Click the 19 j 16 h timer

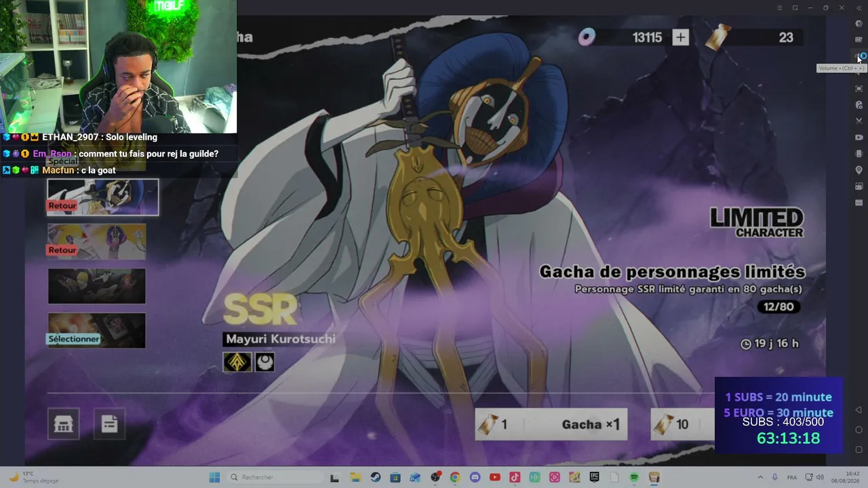click(x=770, y=344)
